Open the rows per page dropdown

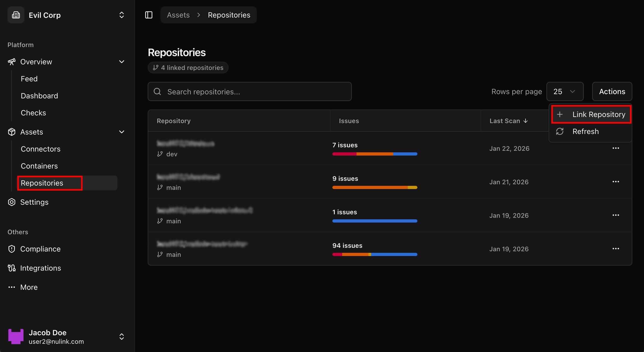(565, 91)
